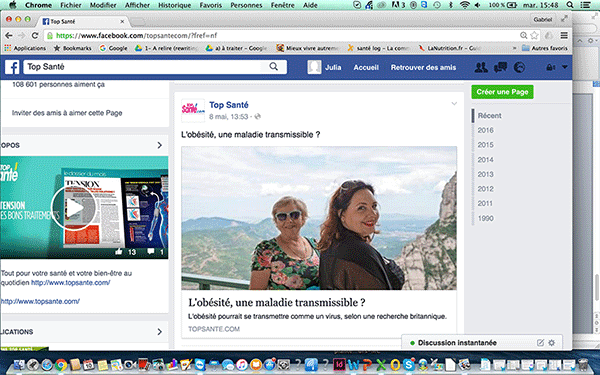Image resolution: width=600 pixels, height=375 pixels.
Task: Open iTunes in the Dock
Action: pos(241,365)
